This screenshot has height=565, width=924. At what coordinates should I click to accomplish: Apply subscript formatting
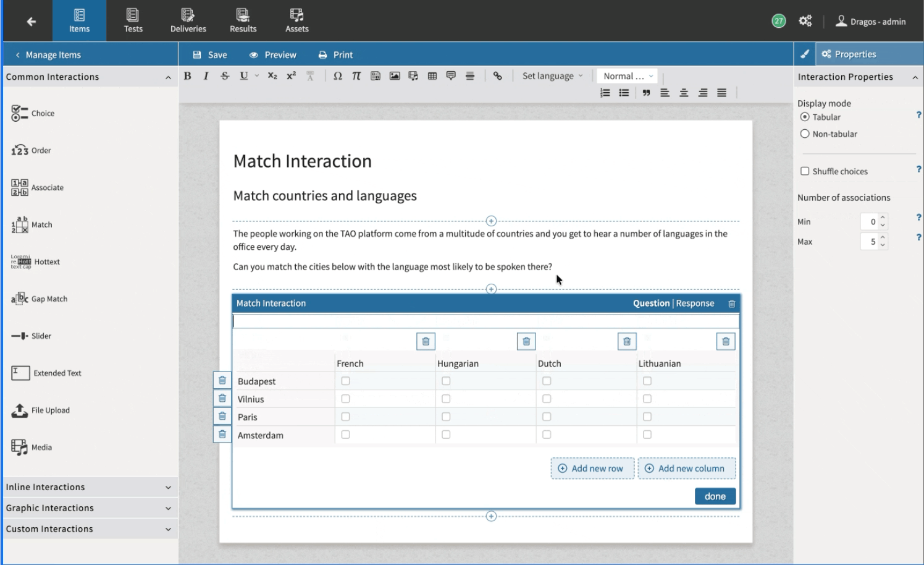[x=272, y=76]
